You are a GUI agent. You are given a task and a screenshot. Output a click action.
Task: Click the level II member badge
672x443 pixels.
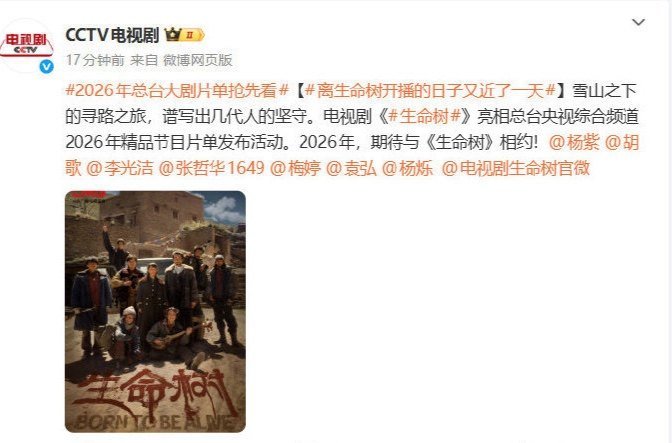192,35
